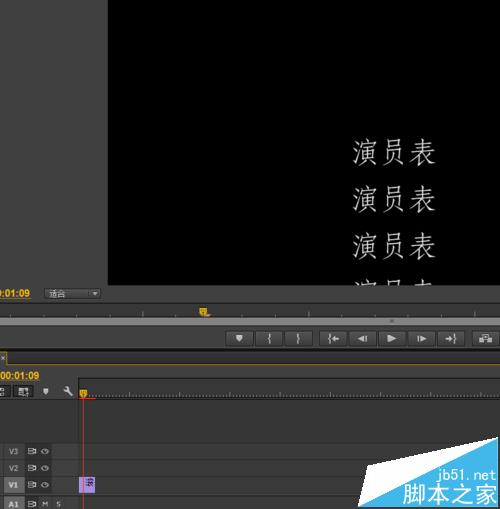Start playback with the Play button
The height and width of the screenshot is (509, 500).
(x=391, y=339)
